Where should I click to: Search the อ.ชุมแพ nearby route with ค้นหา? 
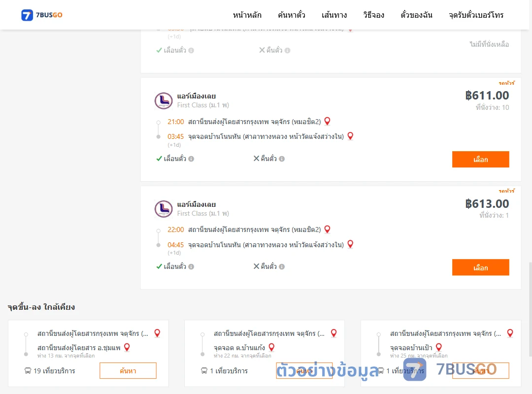(128, 370)
